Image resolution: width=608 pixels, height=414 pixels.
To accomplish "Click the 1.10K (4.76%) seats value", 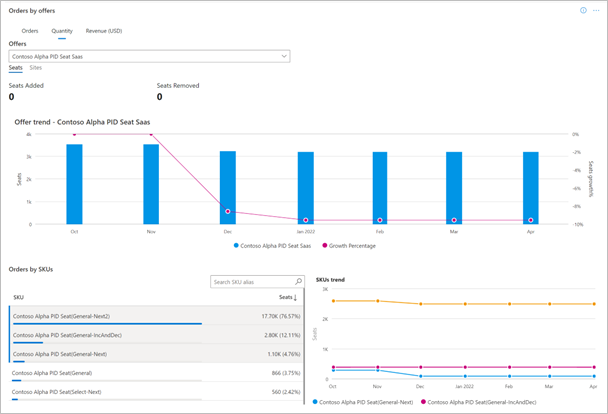I will click(284, 354).
